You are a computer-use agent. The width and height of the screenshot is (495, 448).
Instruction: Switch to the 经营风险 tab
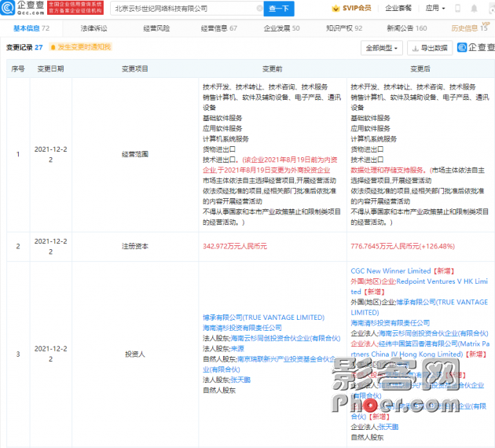point(156,28)
